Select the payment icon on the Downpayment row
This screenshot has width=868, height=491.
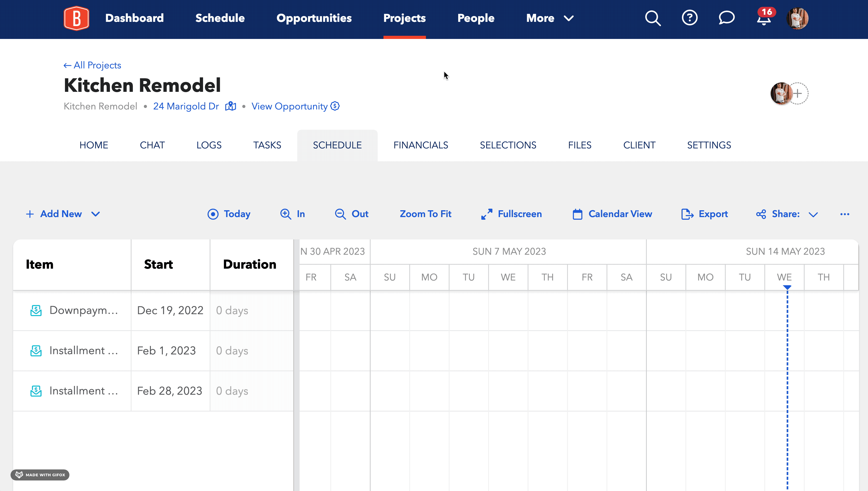click(36, 310)
